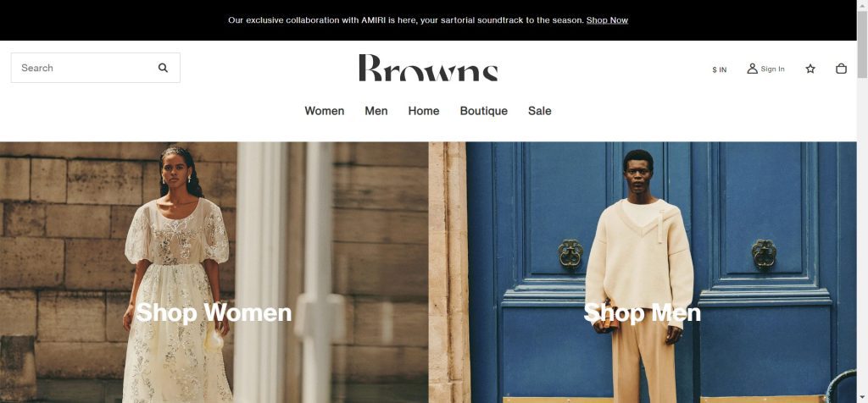The image size is (868, 403).
Task: Click the Shop Now banner link
Action: [x=607, y=20]
